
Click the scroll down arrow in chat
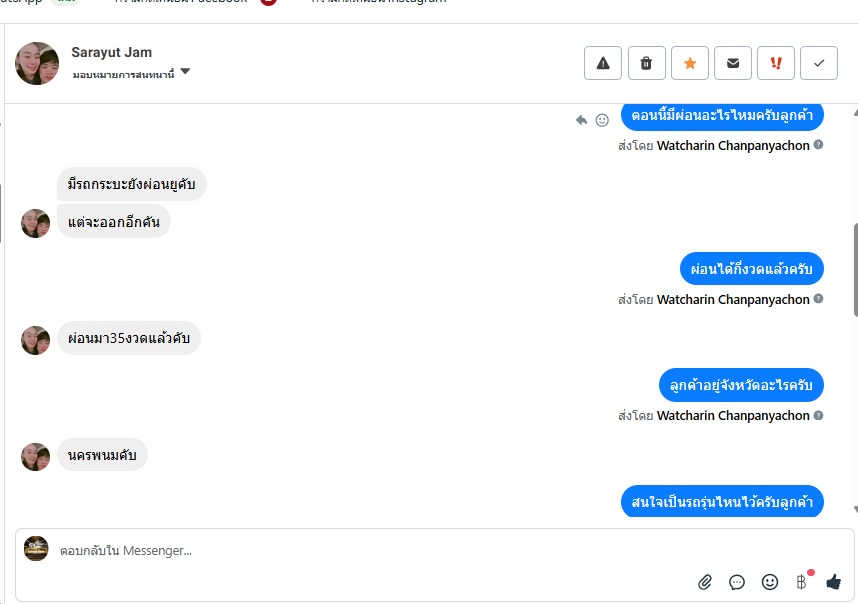[x=855, y=509]
